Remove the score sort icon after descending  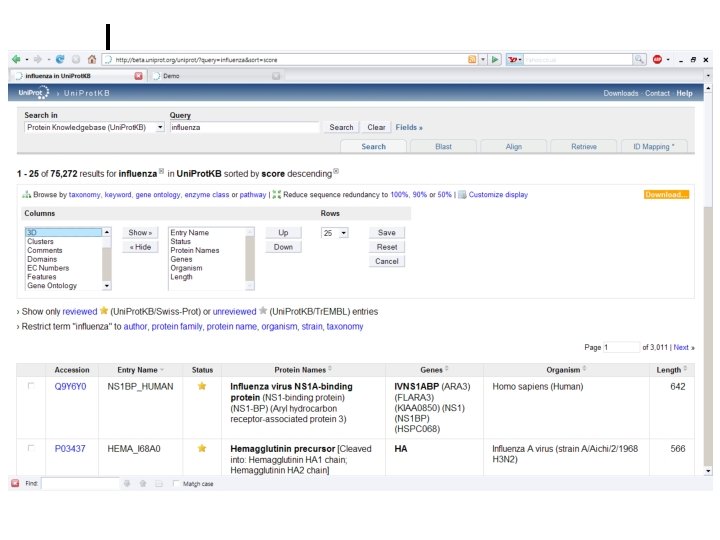point(336,171)
